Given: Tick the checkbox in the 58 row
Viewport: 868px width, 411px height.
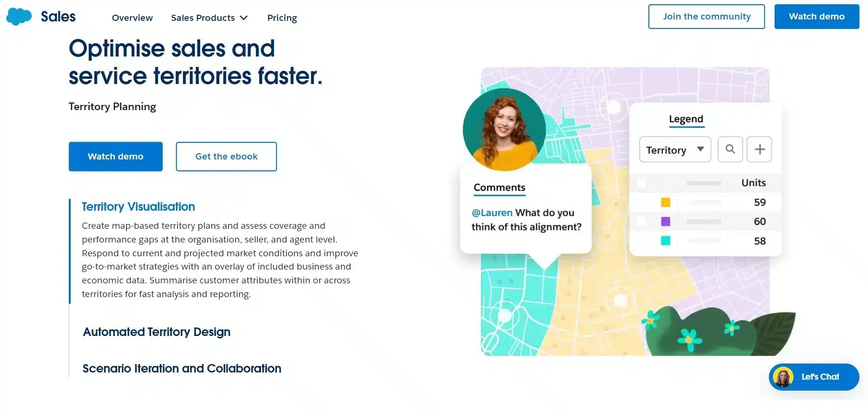Looking at the screenshot, I should [641, 241].
